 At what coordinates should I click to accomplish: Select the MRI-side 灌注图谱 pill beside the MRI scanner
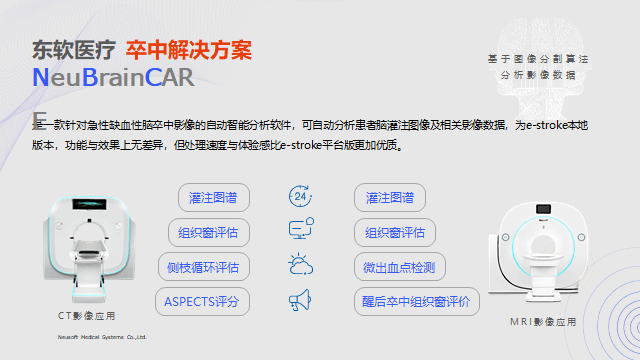390,198
